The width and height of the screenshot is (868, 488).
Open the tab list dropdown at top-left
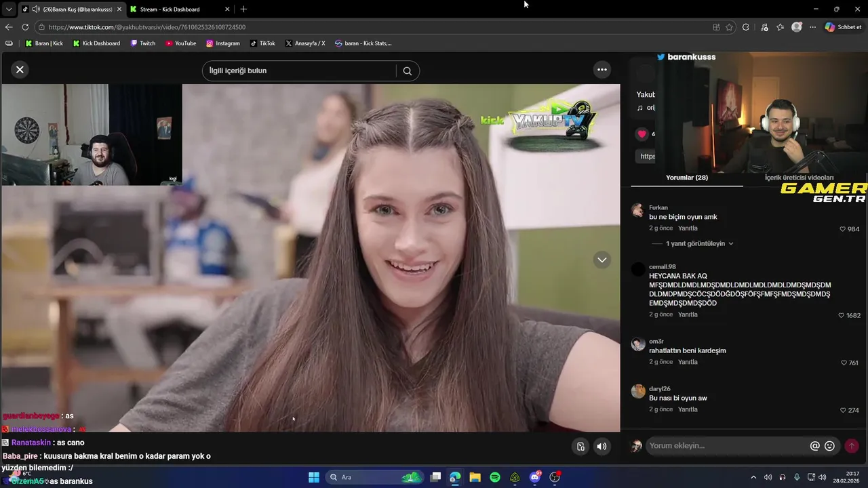pos(8,9)
